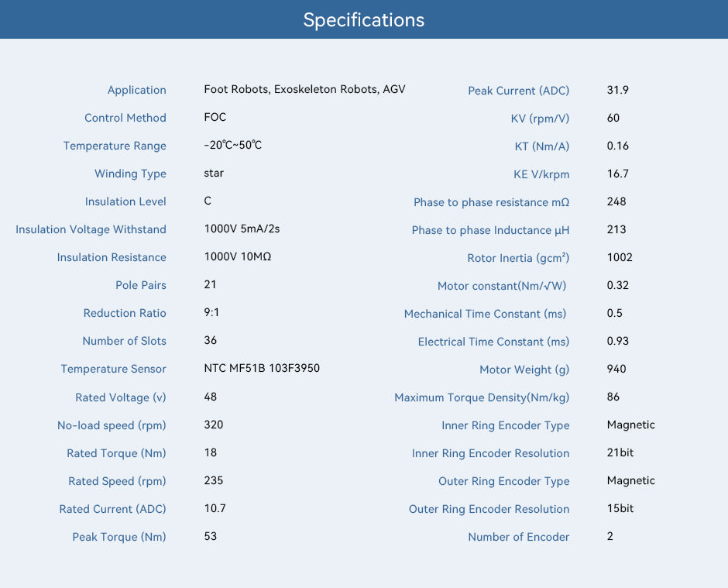Image resolution: width=728 pixels, height=588 pixels.
Task: Click the Phase to phase resistance label
Action: [491, 202]
